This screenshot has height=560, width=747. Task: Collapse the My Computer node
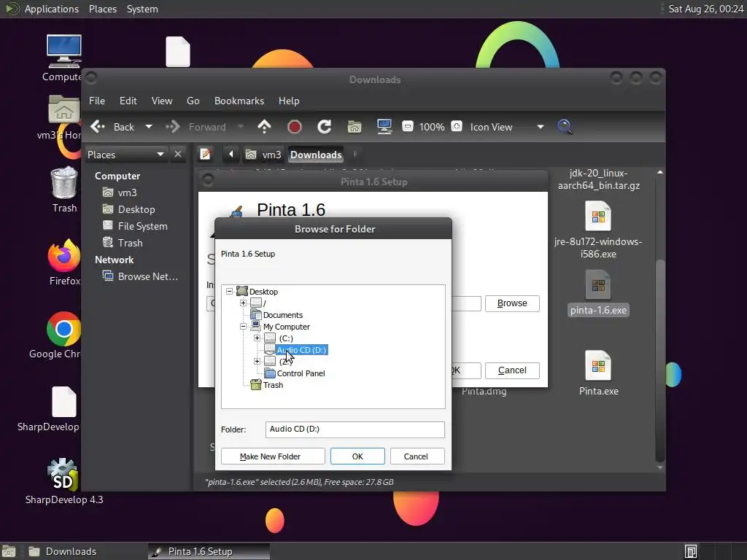tap(243, 326)
